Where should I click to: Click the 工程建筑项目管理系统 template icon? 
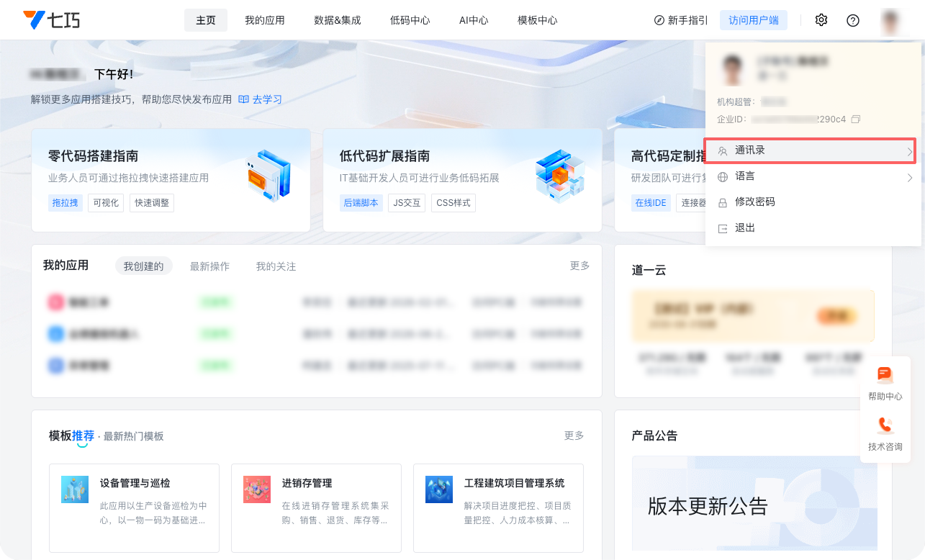(x=439, y=489)
